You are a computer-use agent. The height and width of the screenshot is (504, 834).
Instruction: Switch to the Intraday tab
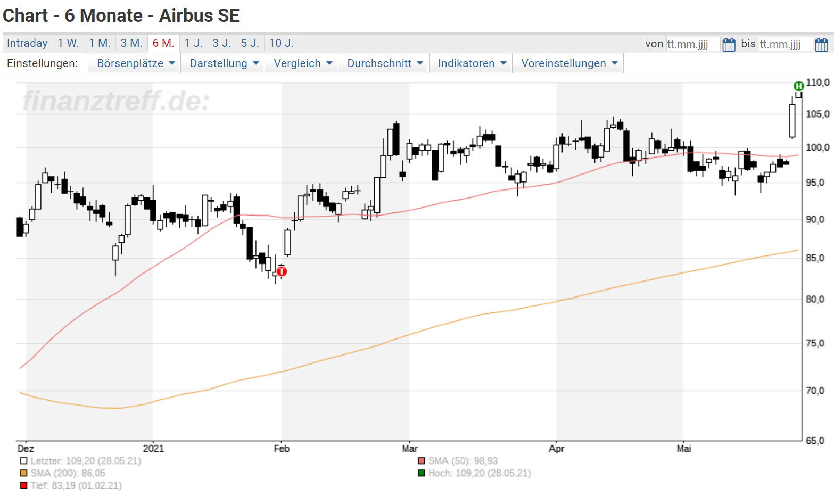[x=27, y=43]
